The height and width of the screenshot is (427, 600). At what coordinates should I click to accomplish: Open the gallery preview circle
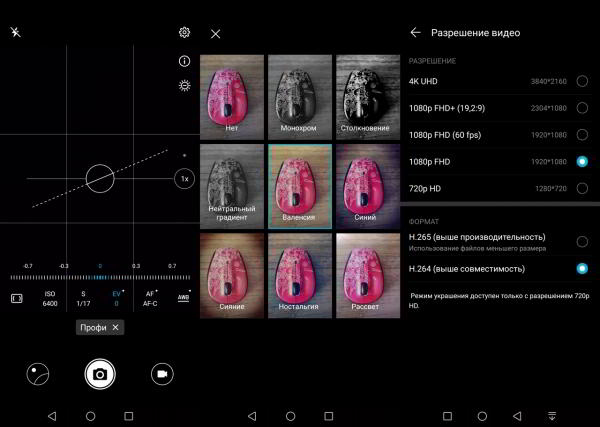tap(38, 373)
